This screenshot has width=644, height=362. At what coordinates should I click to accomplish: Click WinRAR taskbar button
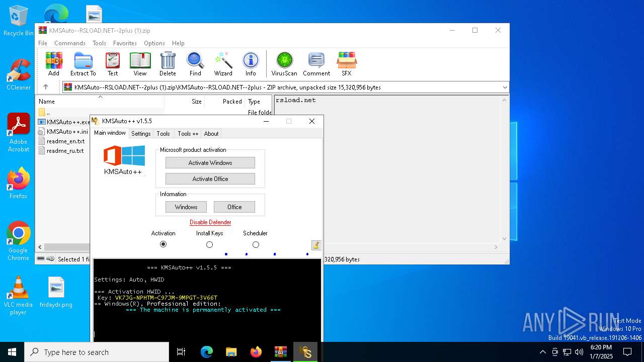[280, 352]
